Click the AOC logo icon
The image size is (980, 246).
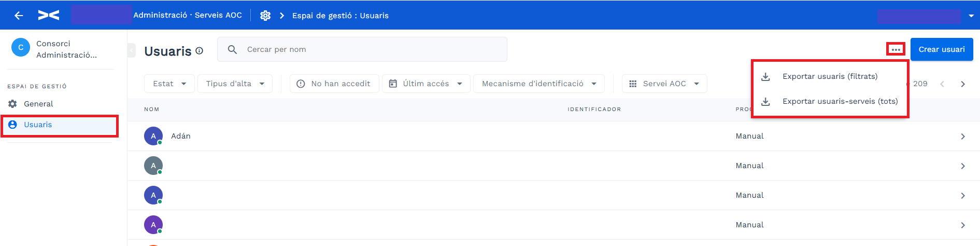click(49, 16)
